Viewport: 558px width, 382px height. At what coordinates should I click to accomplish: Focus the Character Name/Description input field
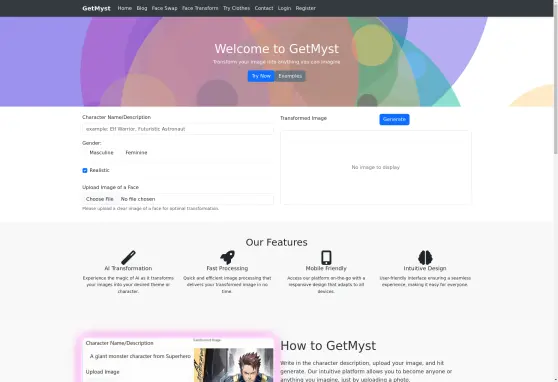pyautogui.click(x=178, y=129)
